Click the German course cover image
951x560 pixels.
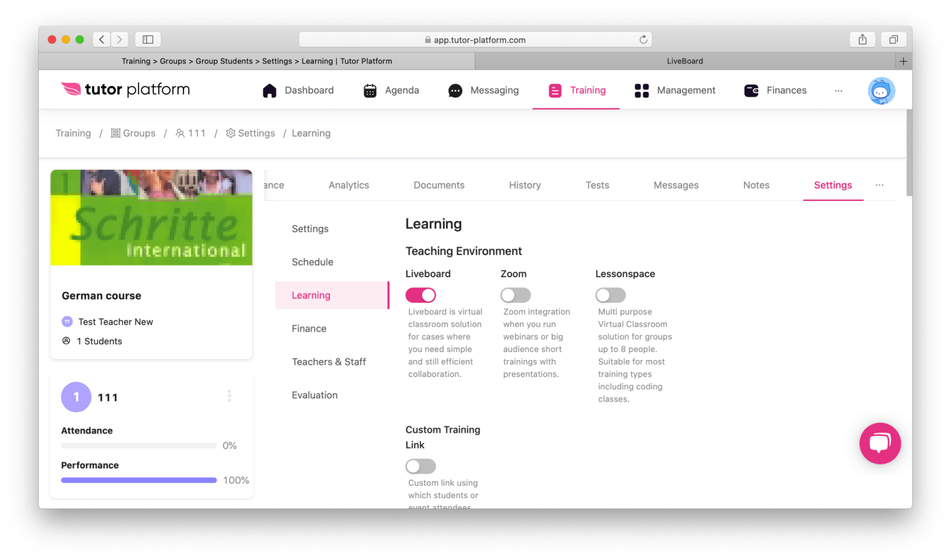coord(151,217)
